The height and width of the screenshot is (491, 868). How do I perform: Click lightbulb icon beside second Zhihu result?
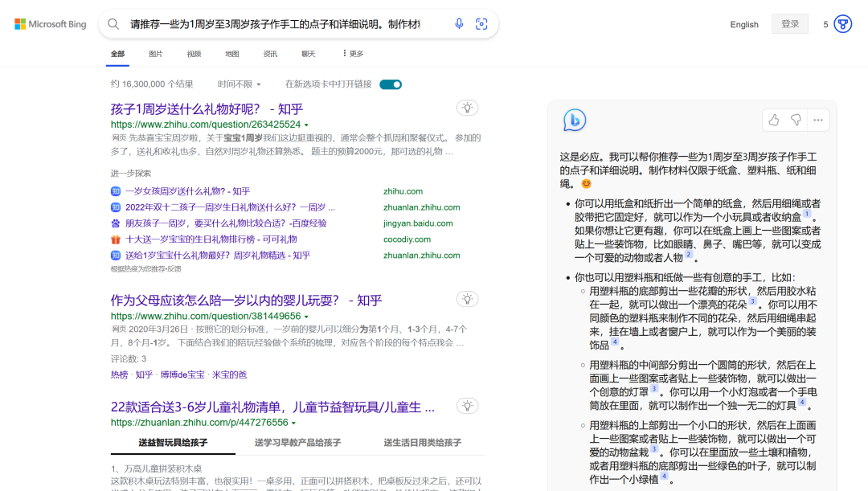tap(467, 299)
